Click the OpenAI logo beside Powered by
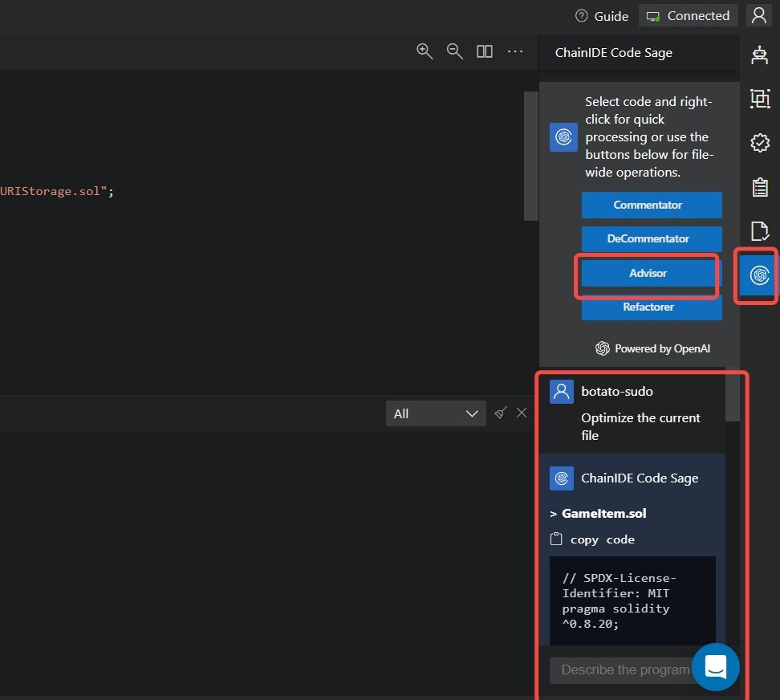 [x=603, y=348]
